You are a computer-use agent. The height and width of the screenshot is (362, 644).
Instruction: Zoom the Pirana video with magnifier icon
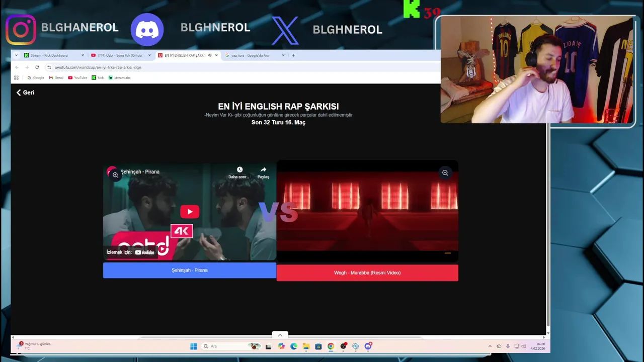pyautogui.click(x=115, y=175)
